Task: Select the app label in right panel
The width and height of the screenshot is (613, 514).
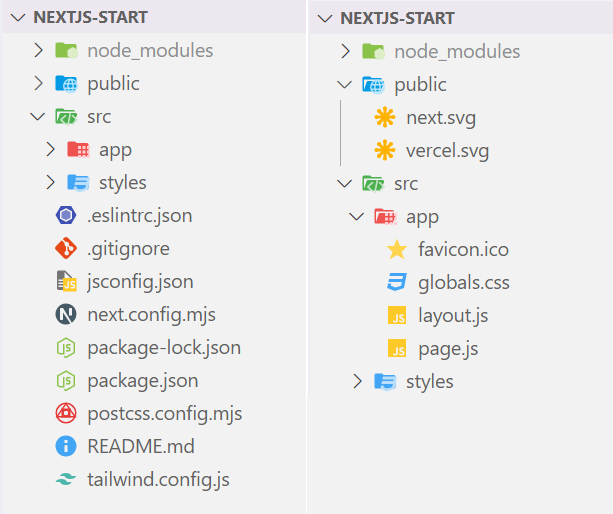Action: 422,218
